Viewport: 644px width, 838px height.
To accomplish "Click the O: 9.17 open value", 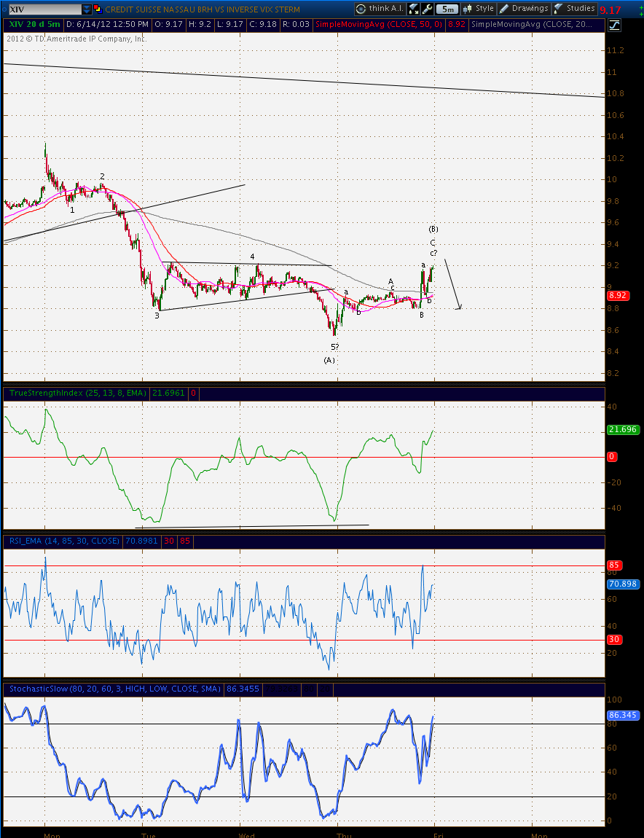I will click(168, 25).
